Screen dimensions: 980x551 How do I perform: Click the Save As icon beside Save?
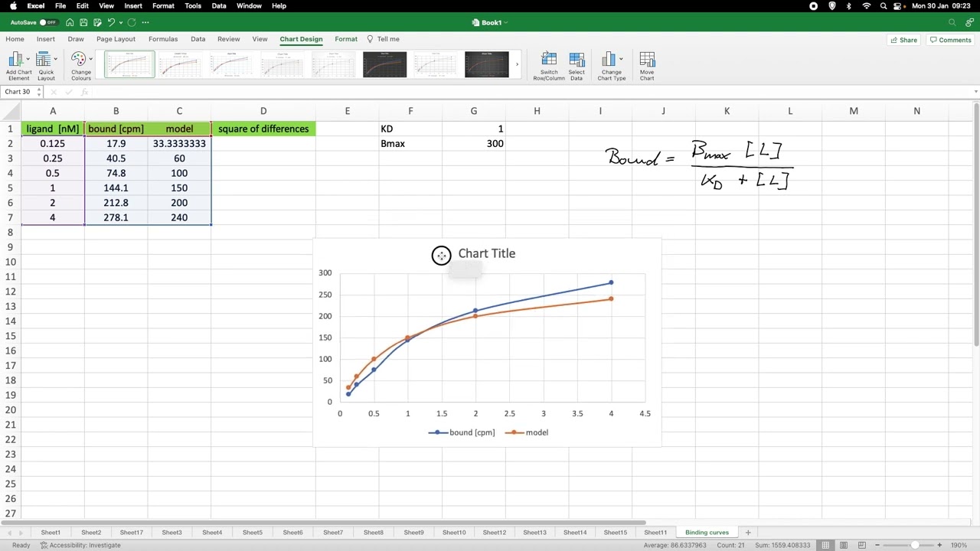click(96, 22)
